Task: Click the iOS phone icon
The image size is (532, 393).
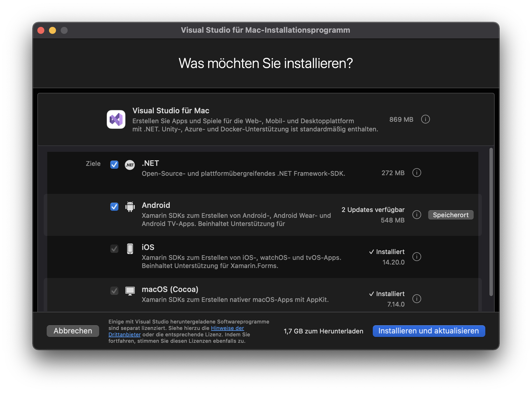Action: click(x=130, y=249)
